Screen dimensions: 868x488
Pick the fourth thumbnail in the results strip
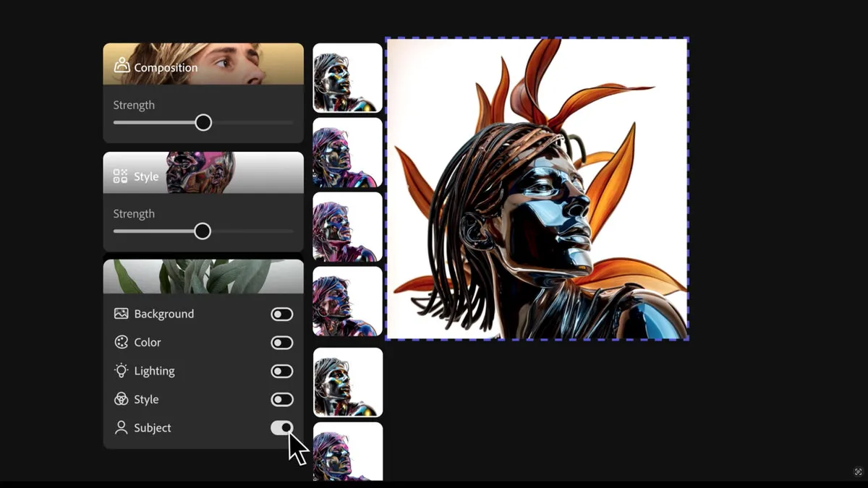click(347, 301)
